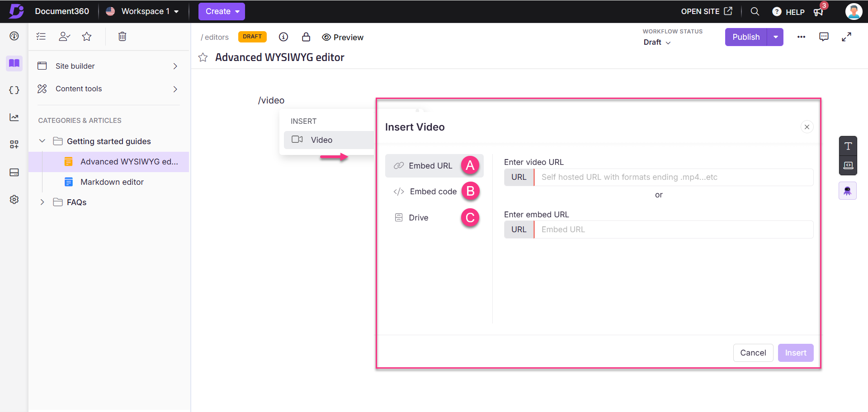Close the Insert Video dialog
This screenshot has height=412, width=868.
[807, 127]
